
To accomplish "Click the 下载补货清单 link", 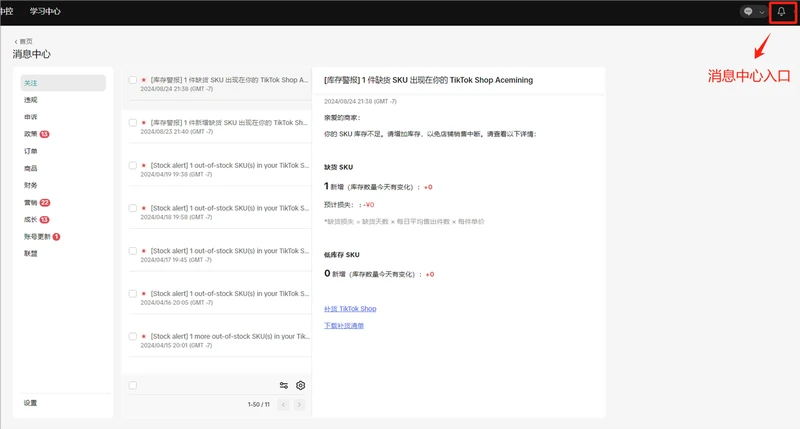I will click(x=344, y=326).
